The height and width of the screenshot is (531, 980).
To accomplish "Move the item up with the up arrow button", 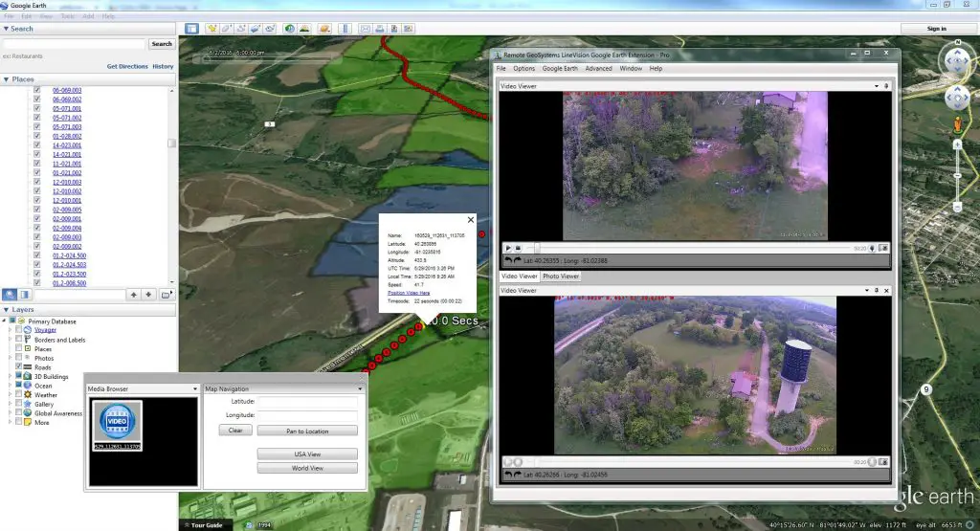I will tap(134, 295).
